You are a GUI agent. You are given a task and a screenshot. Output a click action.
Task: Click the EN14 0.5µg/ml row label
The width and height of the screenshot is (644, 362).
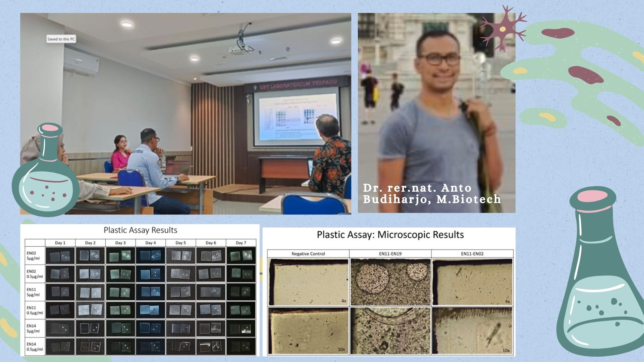(35, 347)
